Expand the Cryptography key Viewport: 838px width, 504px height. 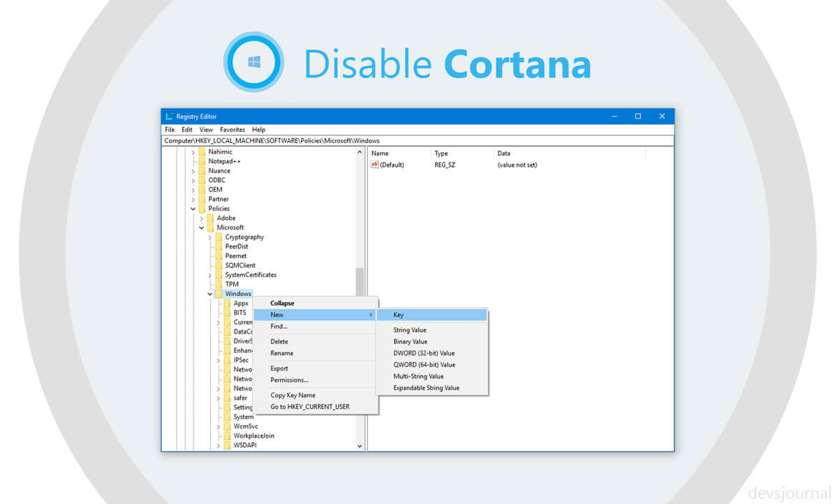click(x=210, y=237)
